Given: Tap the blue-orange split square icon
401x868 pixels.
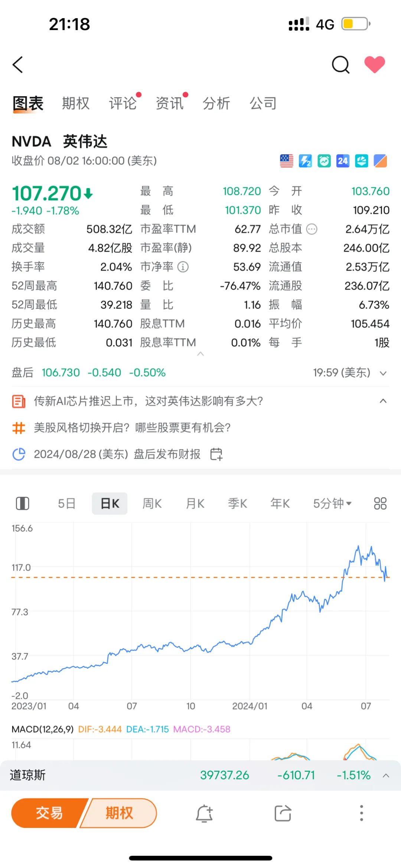Looking at the screenshot, I should pyautogui.click(x=380, y=161).
